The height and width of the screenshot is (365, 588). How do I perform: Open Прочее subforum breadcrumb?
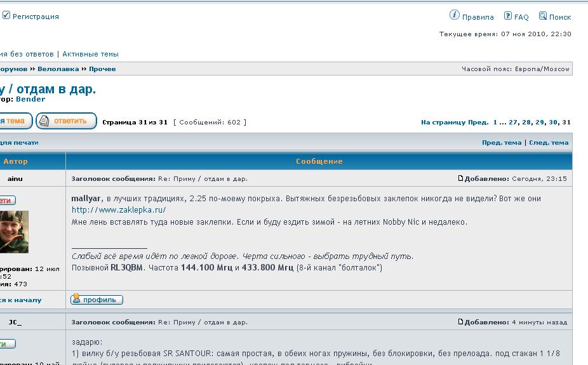pos(102,69)
